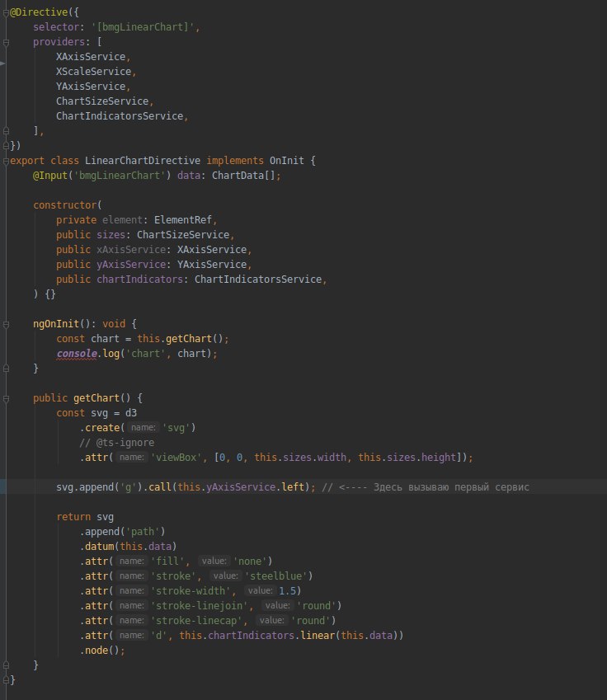The image size is (607, 700).
Task: Click the .node() call
Action: coord(99,651)
